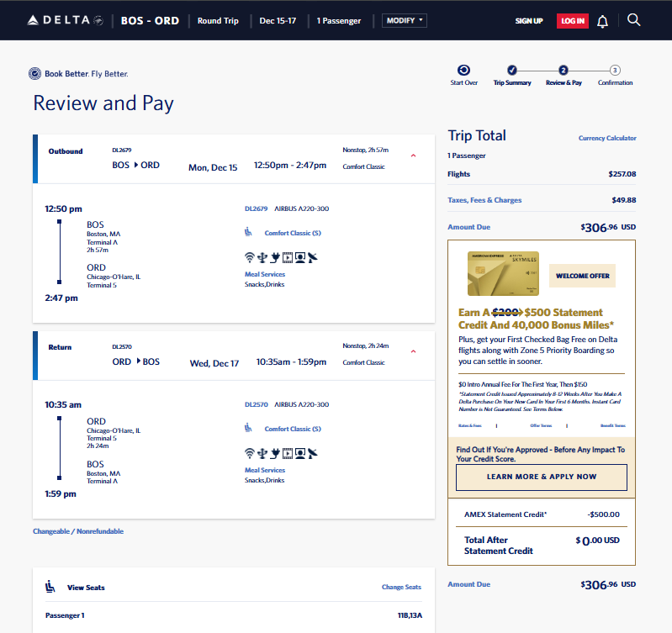Click the red LOG IN button
Viewport: 672px width, 633px height.
[573, 21]
